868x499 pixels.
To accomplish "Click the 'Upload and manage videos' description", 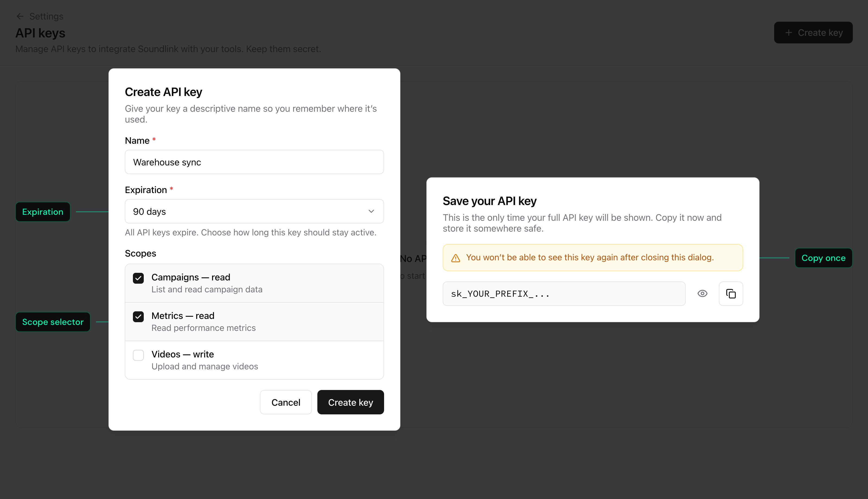I will 205,367.
